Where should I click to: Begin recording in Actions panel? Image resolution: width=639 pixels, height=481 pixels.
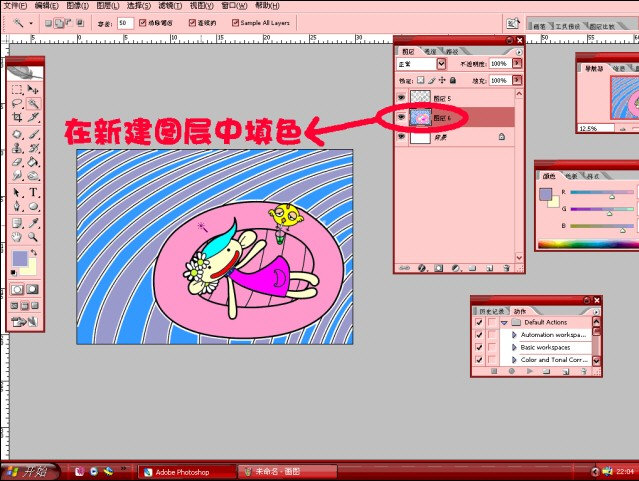click(512, 371)
